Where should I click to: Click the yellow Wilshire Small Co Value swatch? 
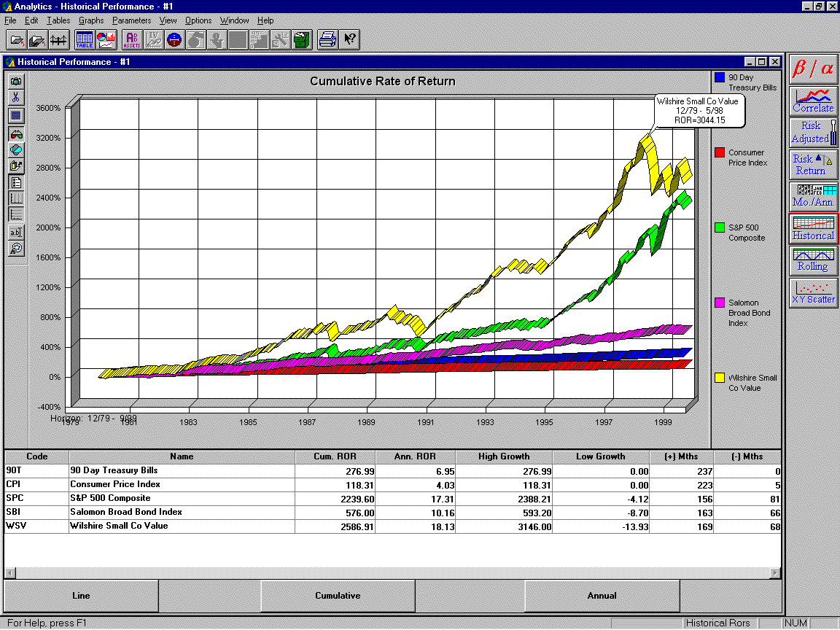pos(720,378)
